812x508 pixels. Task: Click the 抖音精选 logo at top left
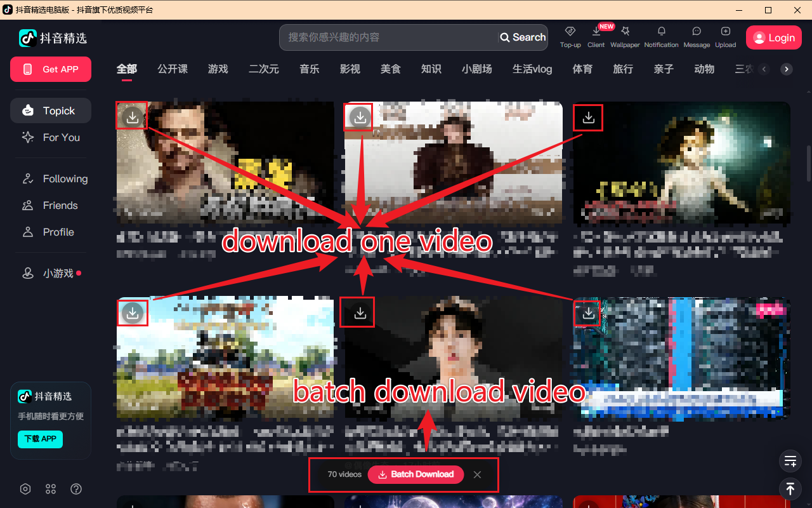(x=53, y=38)
